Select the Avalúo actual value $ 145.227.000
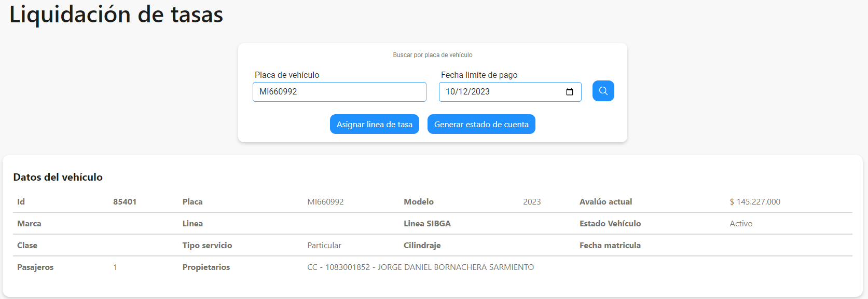The image size is (868, 299). (x=755, y=202)
